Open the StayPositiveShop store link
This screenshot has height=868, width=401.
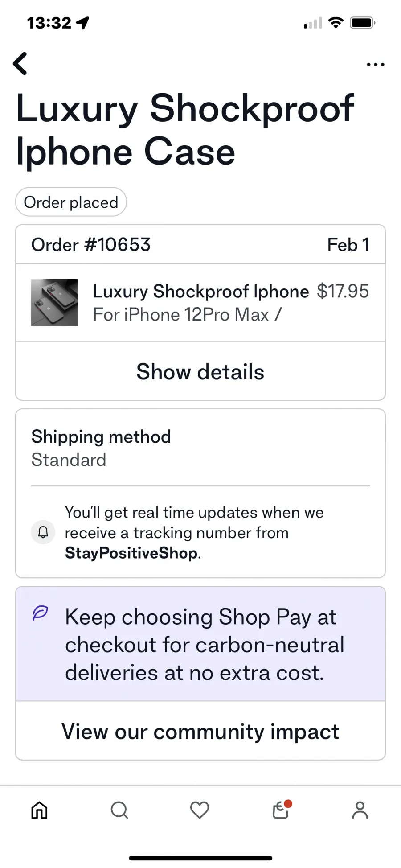pyautogui.click(x=131, y=553)
